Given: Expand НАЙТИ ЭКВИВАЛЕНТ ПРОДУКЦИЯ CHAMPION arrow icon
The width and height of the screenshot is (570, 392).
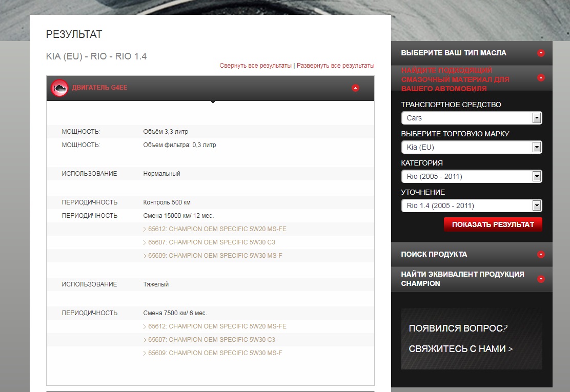Looking at the screenshot, I should [x=541, y=279].
